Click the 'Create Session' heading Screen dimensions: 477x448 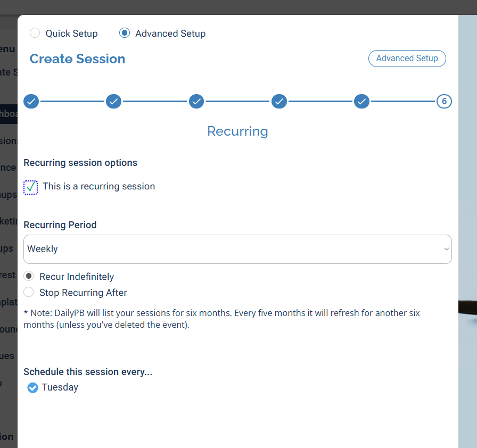coord(77,59)
